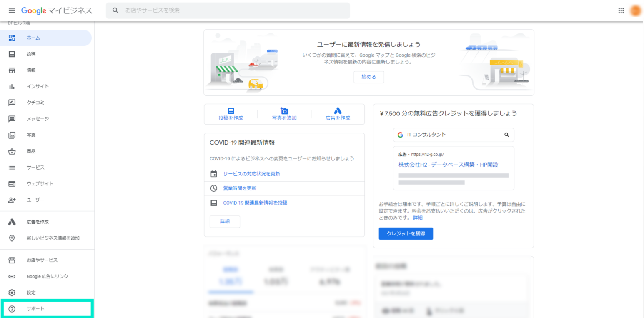The image size is (644, 318).
Task: Click 広告を作成 shortcut in card
Action: pyautogui.click(x=338, y=114)
